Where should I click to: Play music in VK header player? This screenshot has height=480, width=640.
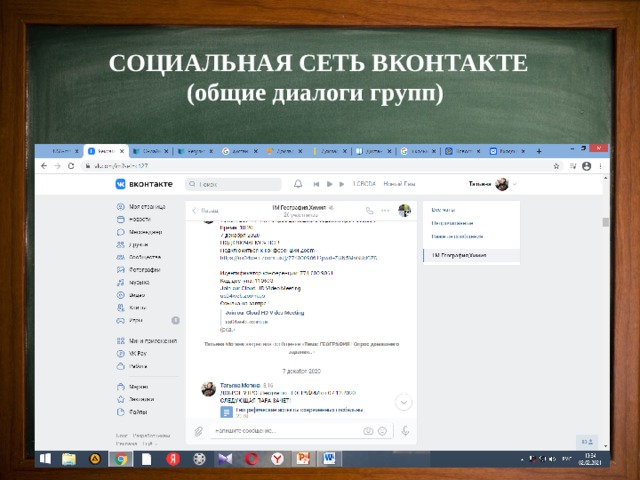click(329, 184)
